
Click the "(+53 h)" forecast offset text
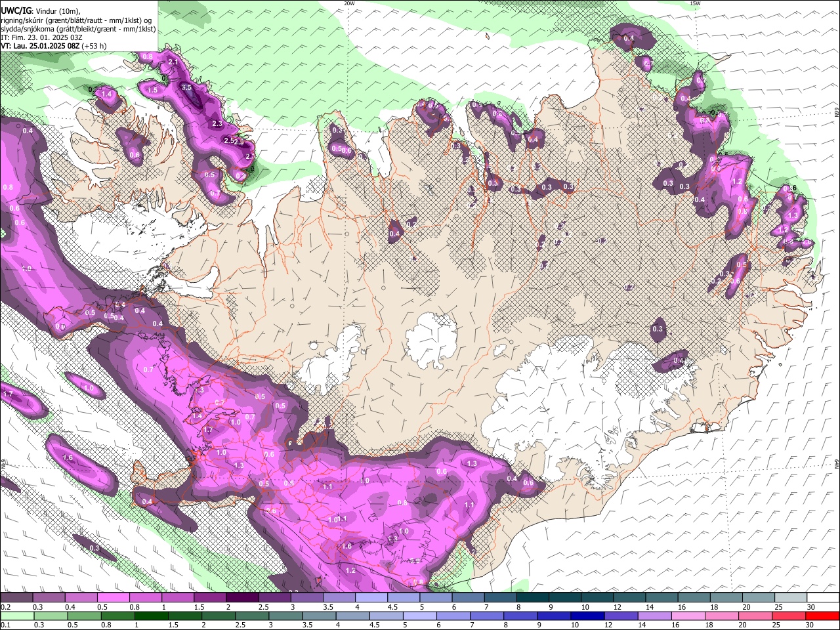tap(94, 46)
